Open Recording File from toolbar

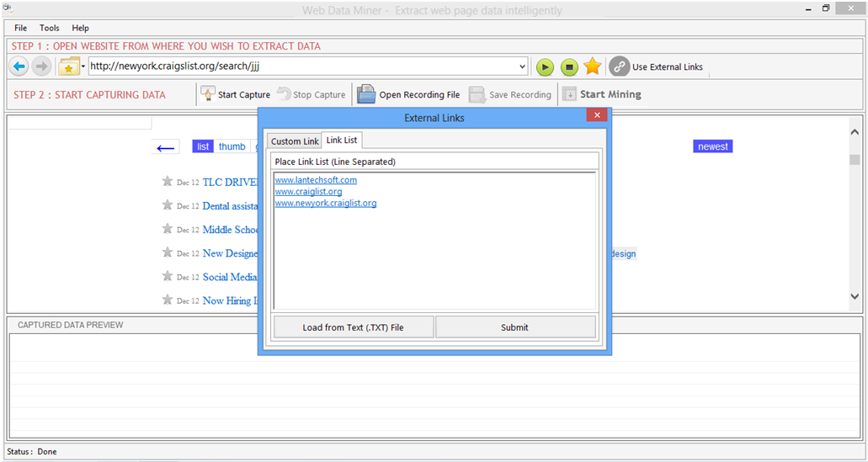409,94
